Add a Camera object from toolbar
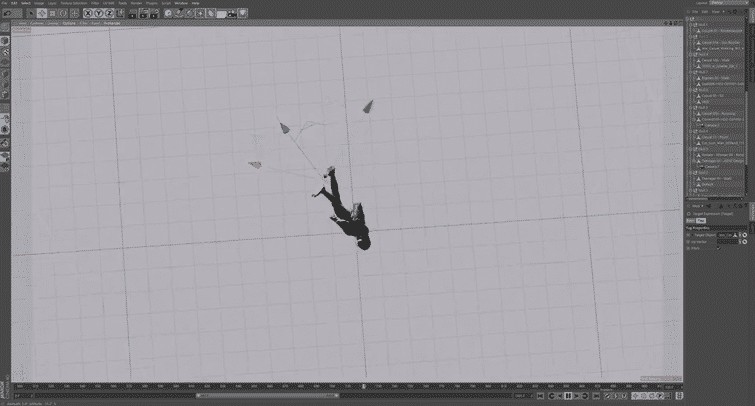Screen dimensions: 755x406 click(x=232, y=13)
